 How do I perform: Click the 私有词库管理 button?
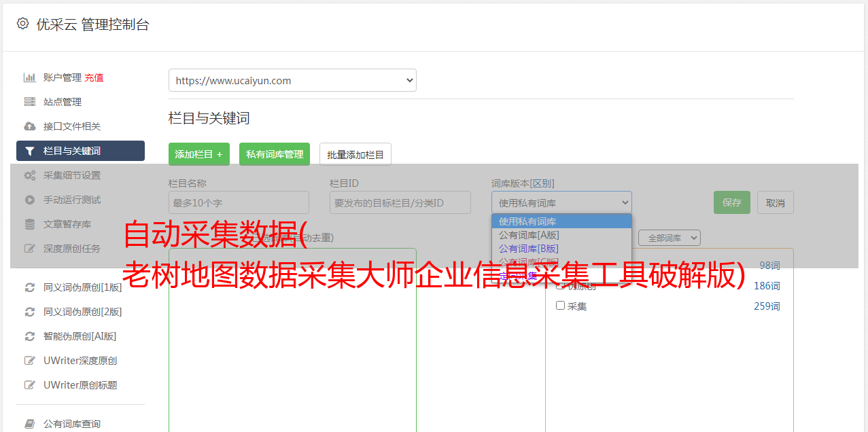point(275,154)
